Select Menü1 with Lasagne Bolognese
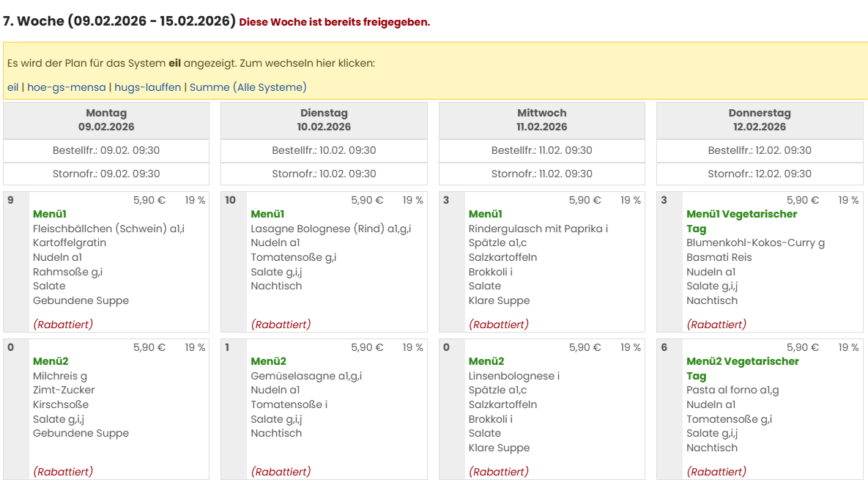The image size is (868, 485). tap(267, 214)
